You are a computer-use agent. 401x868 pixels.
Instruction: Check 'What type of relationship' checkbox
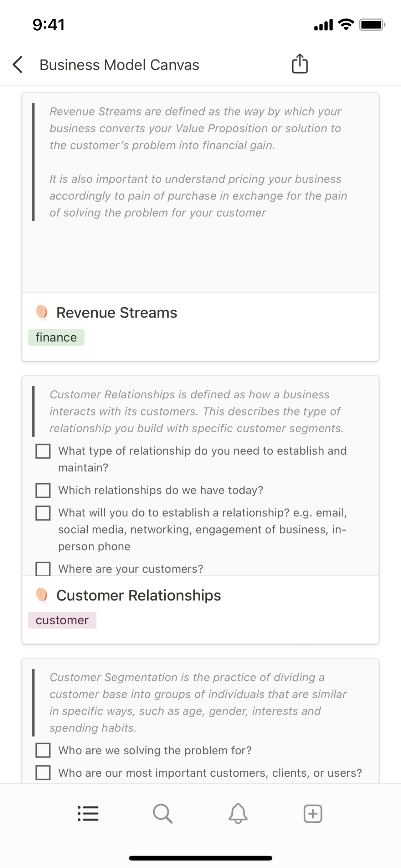point(43,451)
